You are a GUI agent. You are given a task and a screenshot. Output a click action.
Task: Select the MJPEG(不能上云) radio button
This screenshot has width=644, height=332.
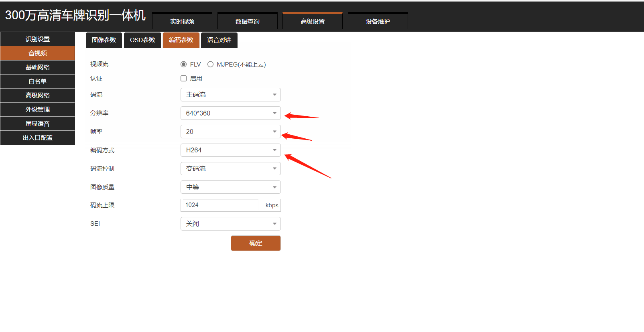210,64
